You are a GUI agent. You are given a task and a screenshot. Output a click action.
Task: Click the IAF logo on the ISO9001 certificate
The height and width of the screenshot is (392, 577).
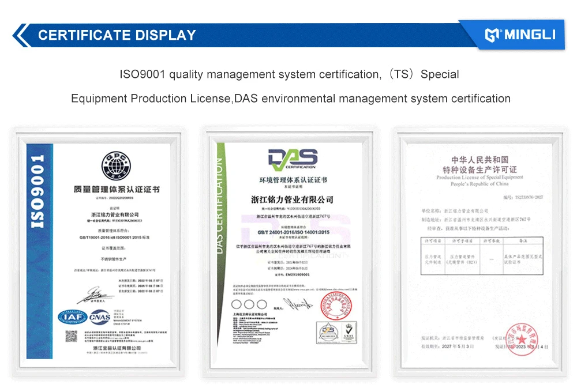tap(73, 317)
